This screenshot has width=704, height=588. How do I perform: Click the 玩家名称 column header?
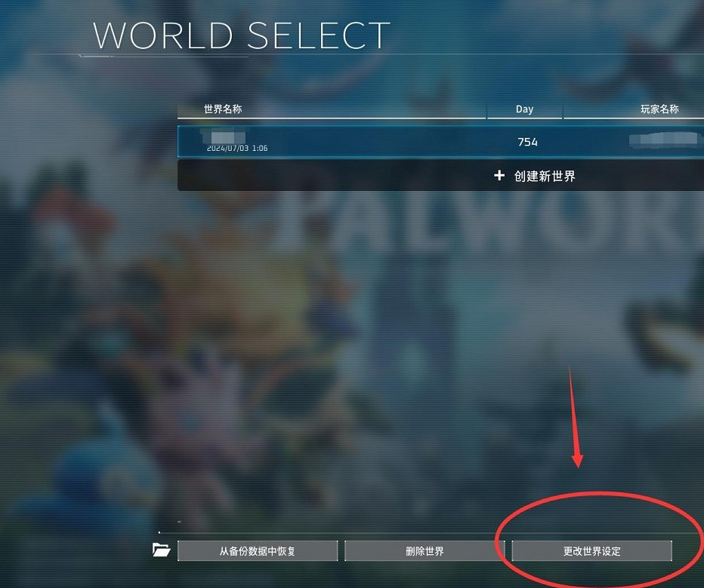click(x=659, y=109)
